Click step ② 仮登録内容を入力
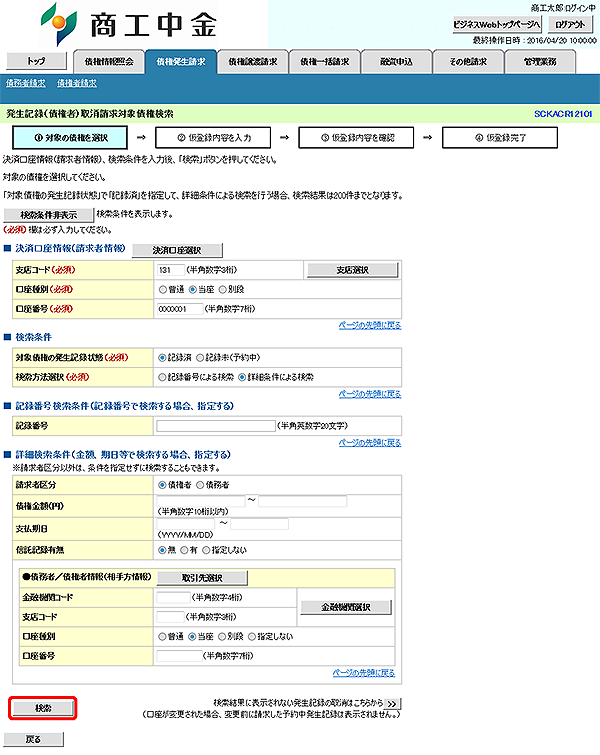 click(213, 138)
